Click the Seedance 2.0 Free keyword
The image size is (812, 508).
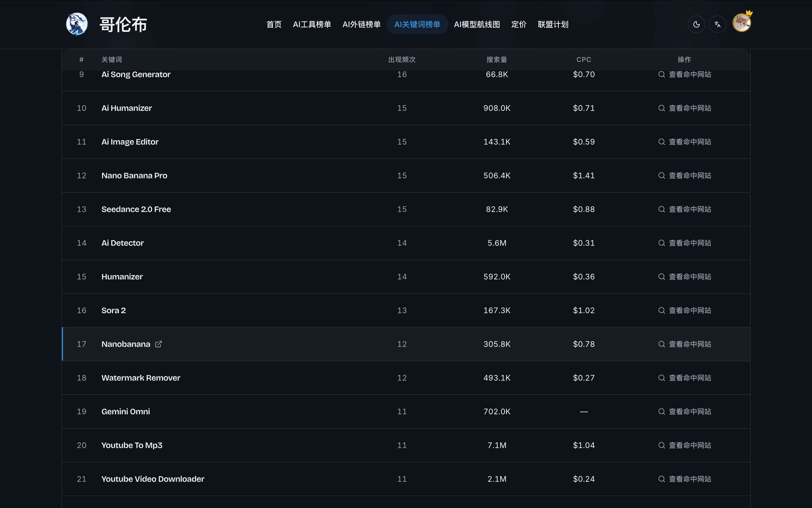136,209
